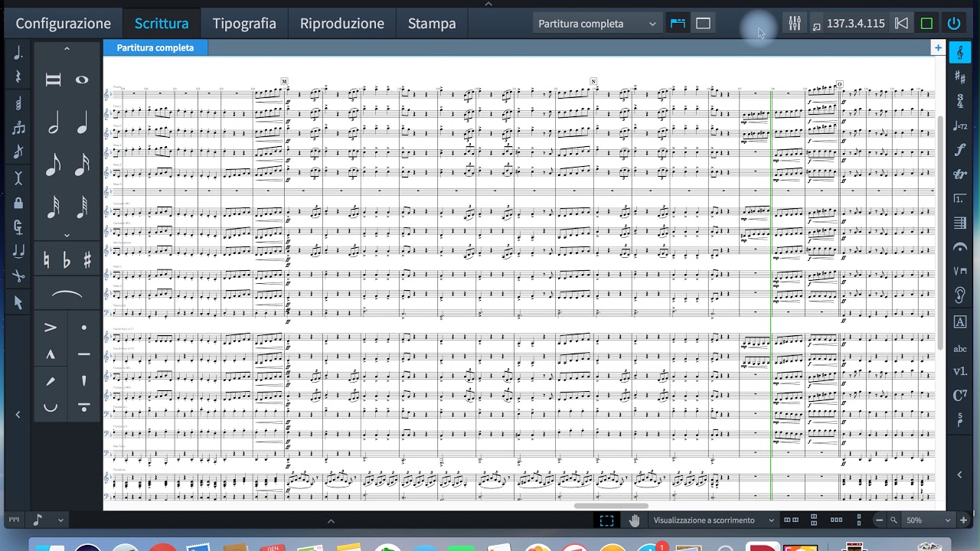Viewport: 980px width, 551px height.
Task: Expand the bottom panel chevron
Action: (331, 521)
